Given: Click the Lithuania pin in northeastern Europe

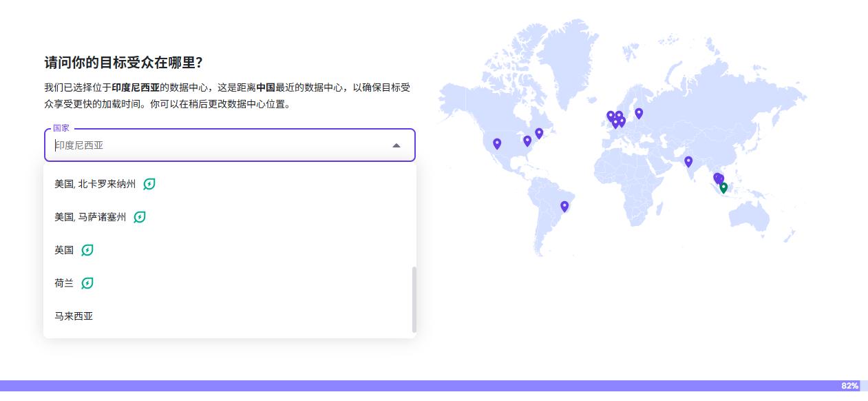Looking at the screenshot, I should (639, 112).
